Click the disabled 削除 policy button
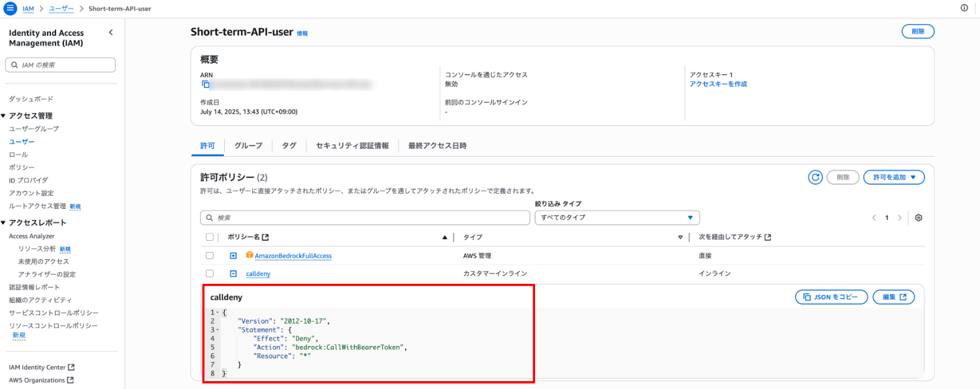Image resolution: width=980 pixels, height=389 pixels. (843, 177)
